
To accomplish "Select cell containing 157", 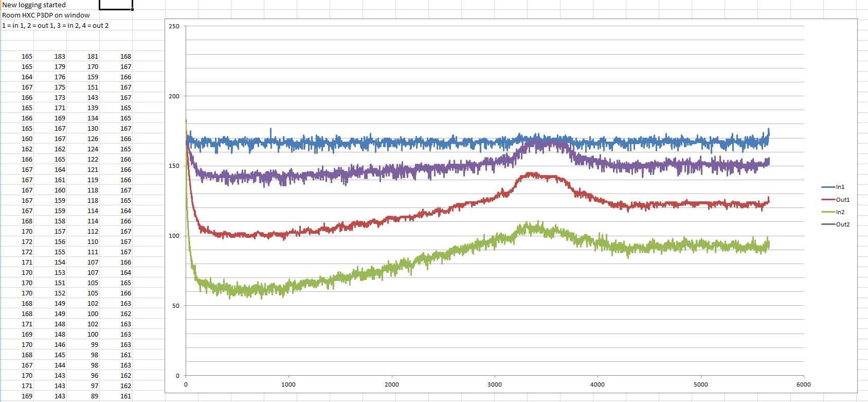I will tap(50, 231).
